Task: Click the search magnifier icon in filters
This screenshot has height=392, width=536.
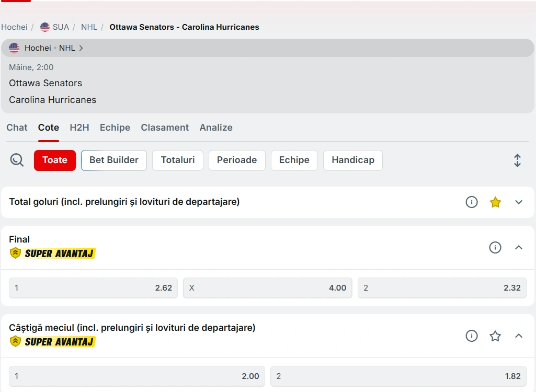Action: click(17, 160)
